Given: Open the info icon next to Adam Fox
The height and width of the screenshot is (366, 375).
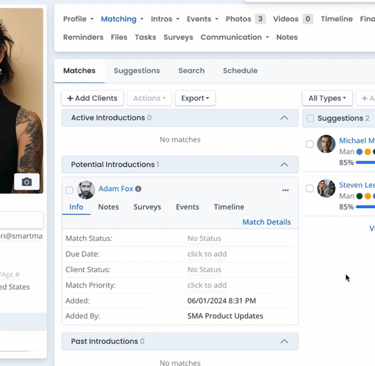Looking at the screenshot, I should point(138,189).
